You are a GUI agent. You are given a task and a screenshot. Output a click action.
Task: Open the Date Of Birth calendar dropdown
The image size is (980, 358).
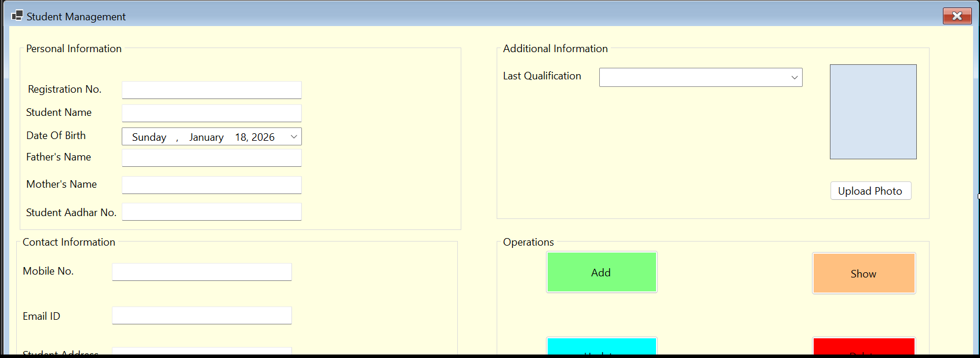(x=294, y=137)
